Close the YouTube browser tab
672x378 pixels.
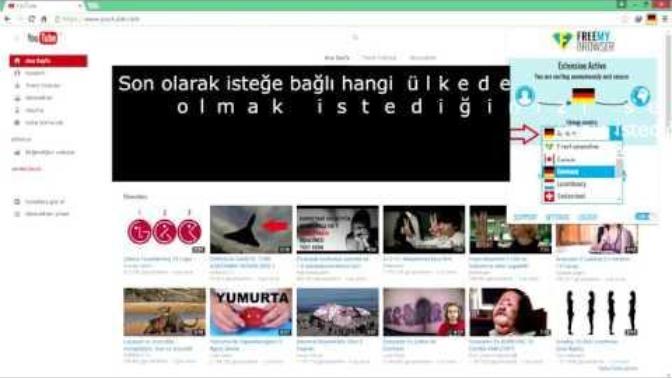tap(80, 6)
